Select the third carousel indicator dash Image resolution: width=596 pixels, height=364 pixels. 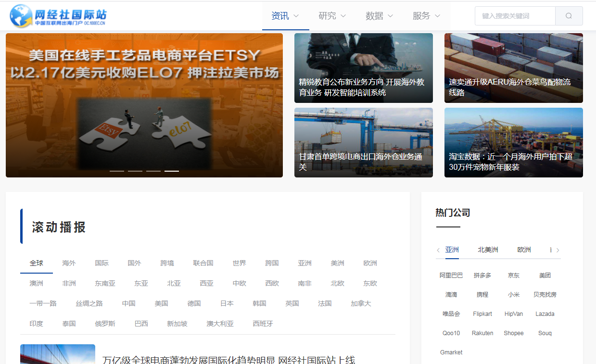(153, 171)
